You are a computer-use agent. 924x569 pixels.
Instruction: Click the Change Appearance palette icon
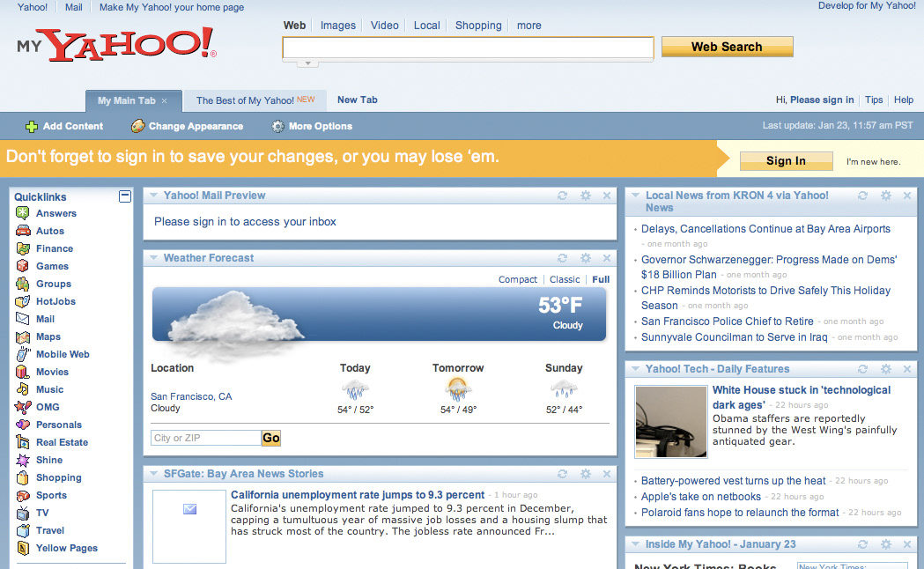(138, 126)
